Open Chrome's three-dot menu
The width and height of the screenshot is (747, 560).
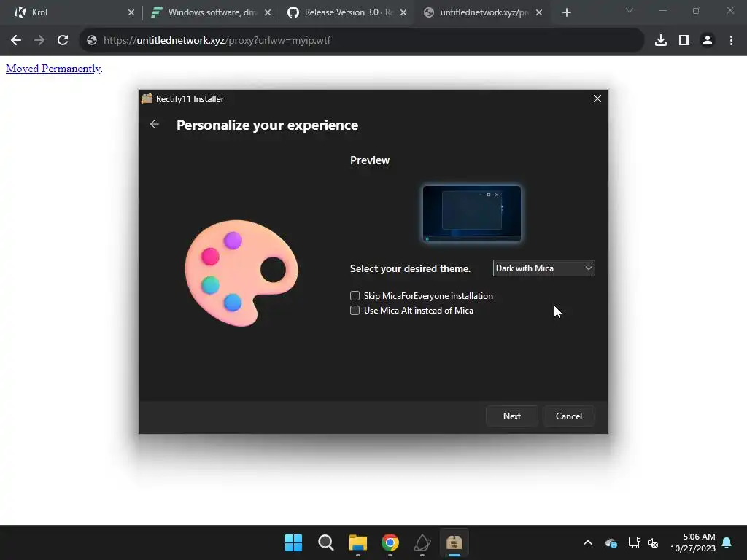[731, 41]
